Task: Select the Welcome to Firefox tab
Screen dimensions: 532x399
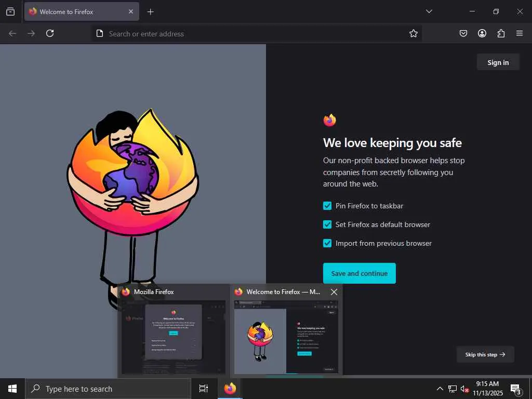Action: (x=82, y=11)
